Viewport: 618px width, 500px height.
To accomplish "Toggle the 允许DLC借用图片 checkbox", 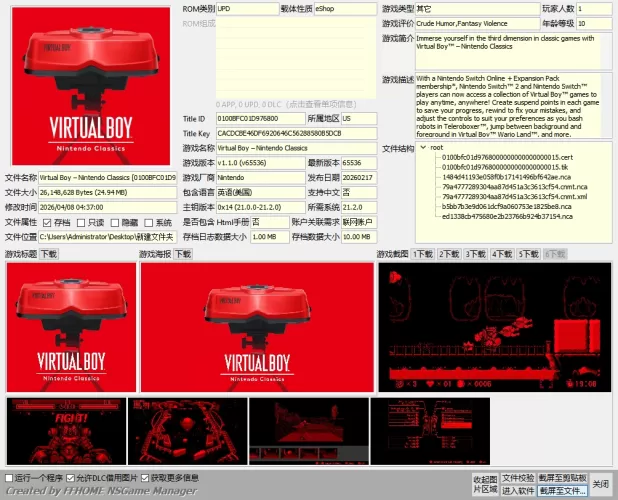I will (71, 478).
